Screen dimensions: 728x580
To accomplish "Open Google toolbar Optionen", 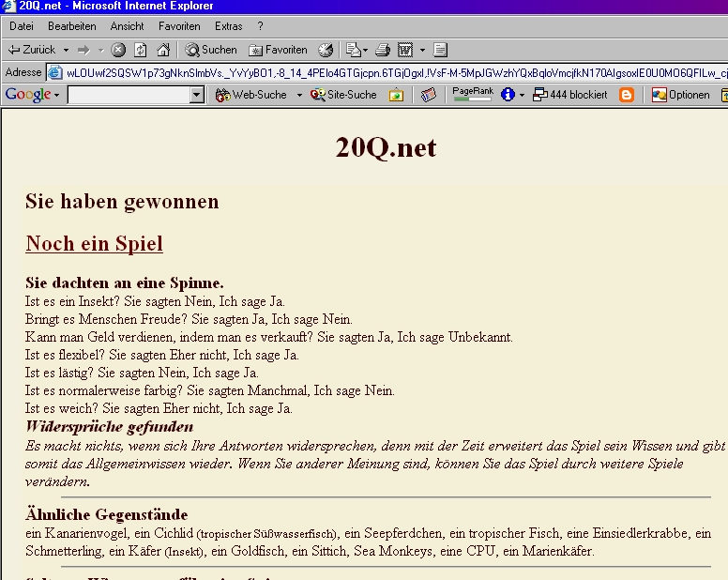I will [x=681, y=95].
